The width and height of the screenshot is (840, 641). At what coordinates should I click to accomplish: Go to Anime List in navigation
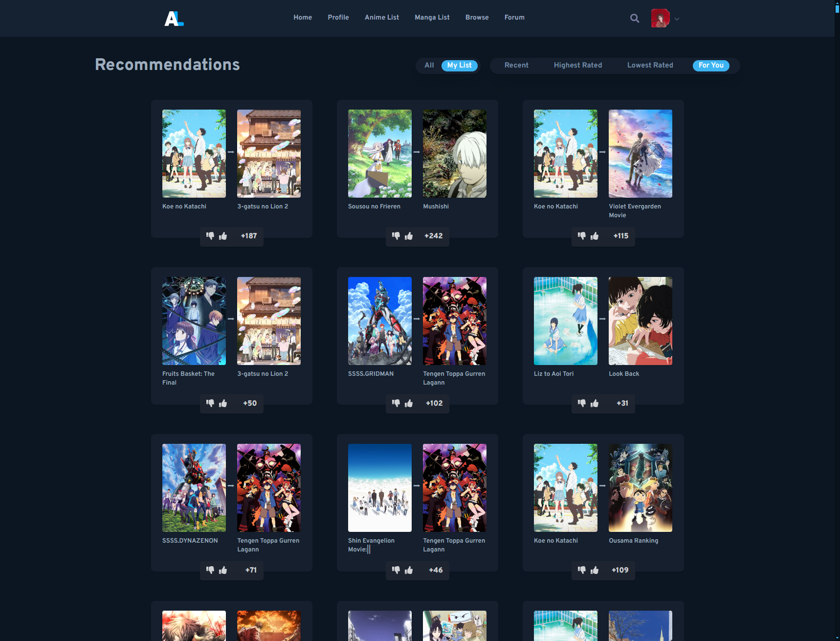pyautogui.click(x=381, y=18)
